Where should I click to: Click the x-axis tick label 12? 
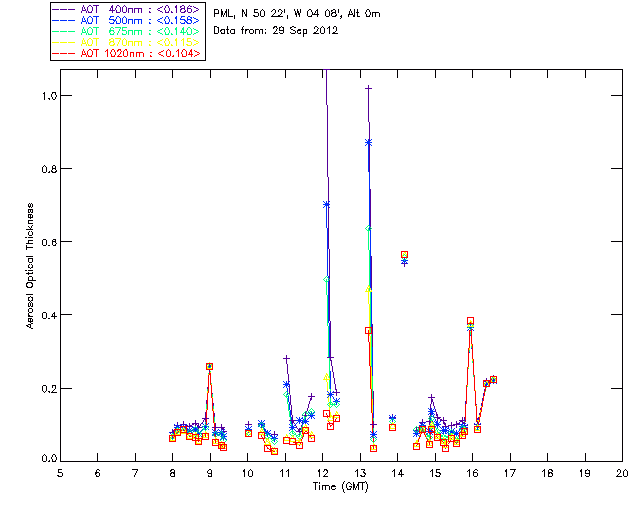click(x=323, y=473)
